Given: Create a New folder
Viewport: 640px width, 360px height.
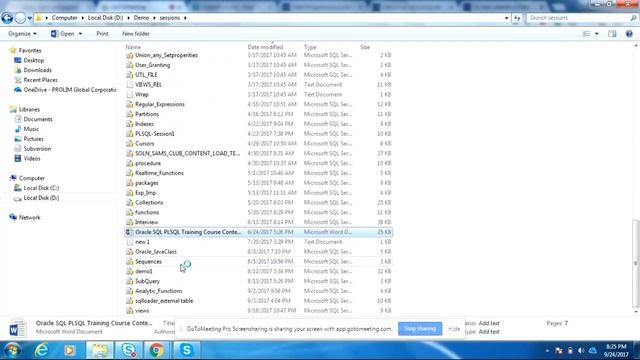Looking at the screenshot, I should point(136,34).
